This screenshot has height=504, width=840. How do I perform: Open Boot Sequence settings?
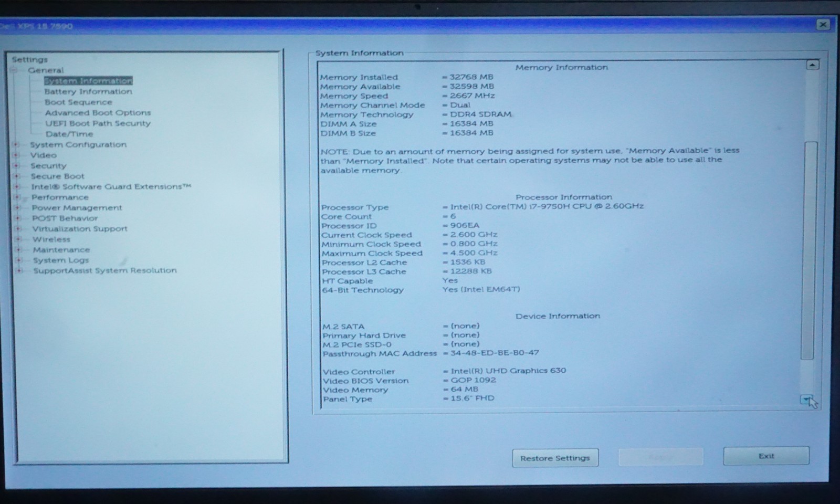coord(78,102)
